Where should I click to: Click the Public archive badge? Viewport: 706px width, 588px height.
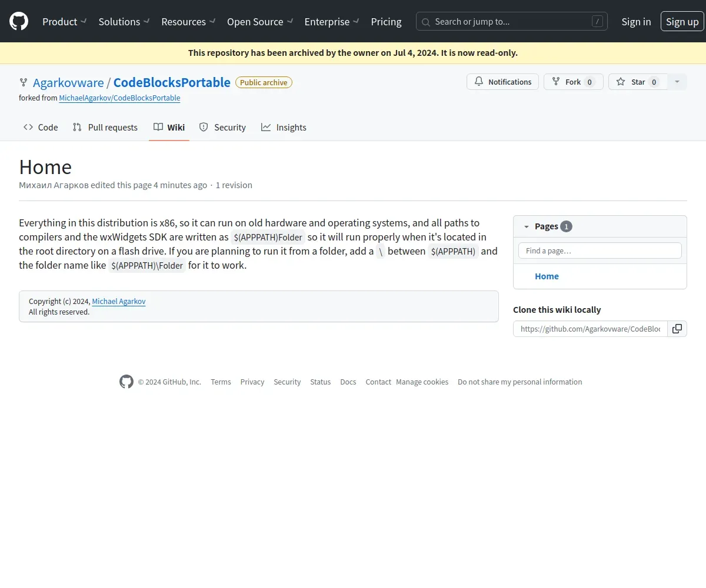[x=264, y=82]
